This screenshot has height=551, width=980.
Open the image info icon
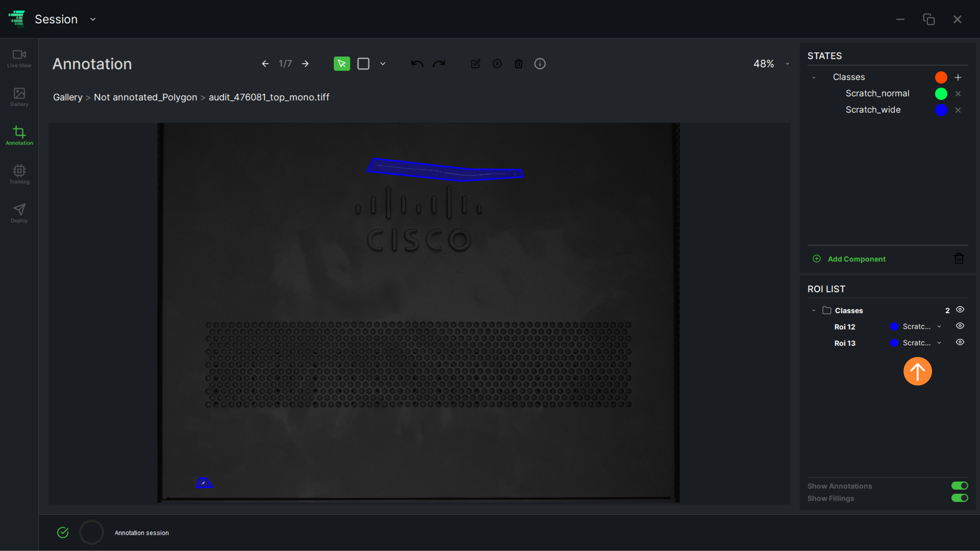point(540,64)
